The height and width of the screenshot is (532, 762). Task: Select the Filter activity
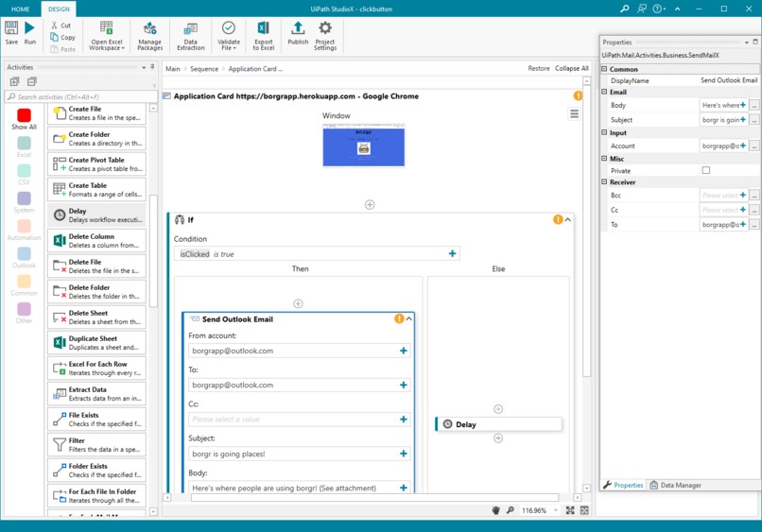pyautogui.click(x=96, y=444)
